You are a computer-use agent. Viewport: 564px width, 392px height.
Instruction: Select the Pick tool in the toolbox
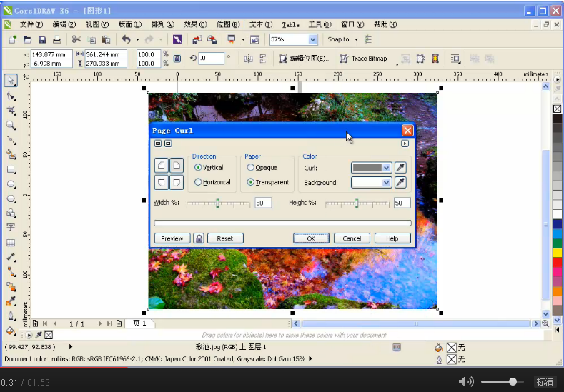(x=11, y=81)
